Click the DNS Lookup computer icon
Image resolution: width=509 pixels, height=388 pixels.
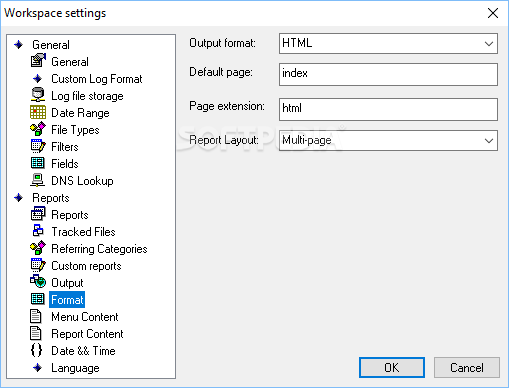38,180
